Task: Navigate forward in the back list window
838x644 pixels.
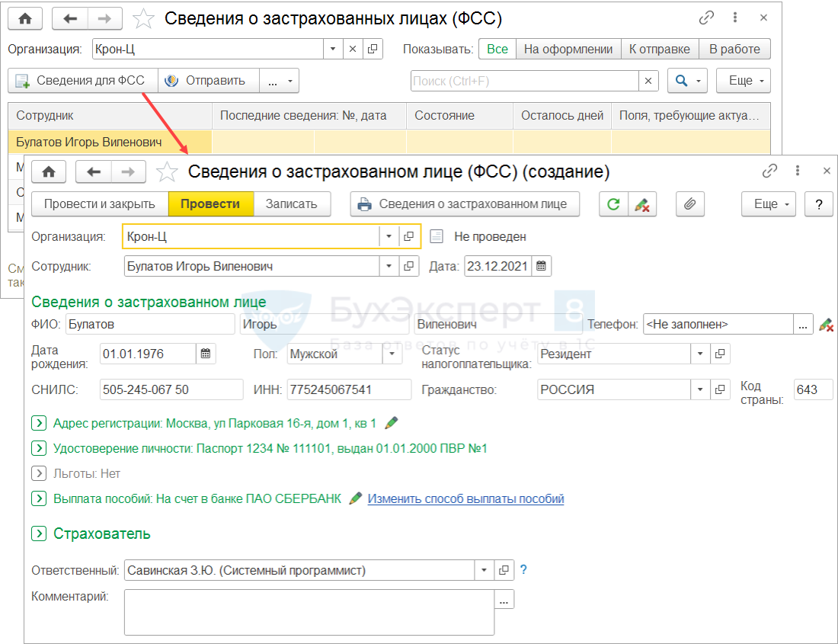Action: tap(105, 19)
